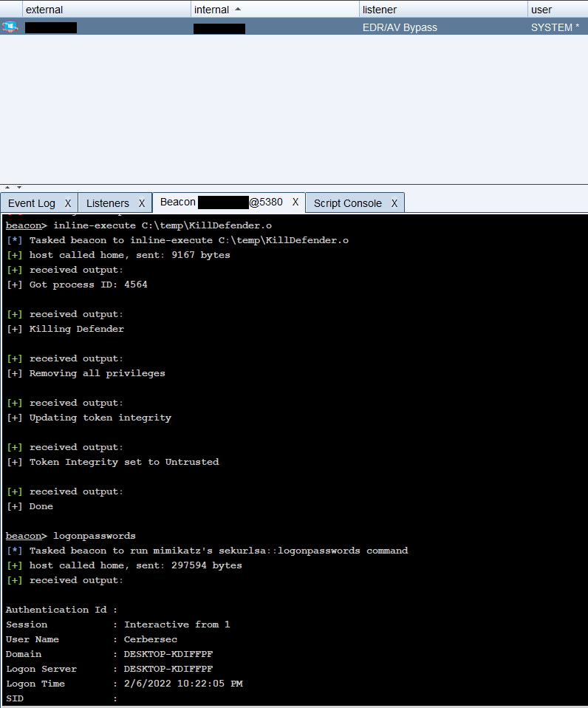
Task: Click 'Got process ID: 4564' output line
Action: point(77,285)
